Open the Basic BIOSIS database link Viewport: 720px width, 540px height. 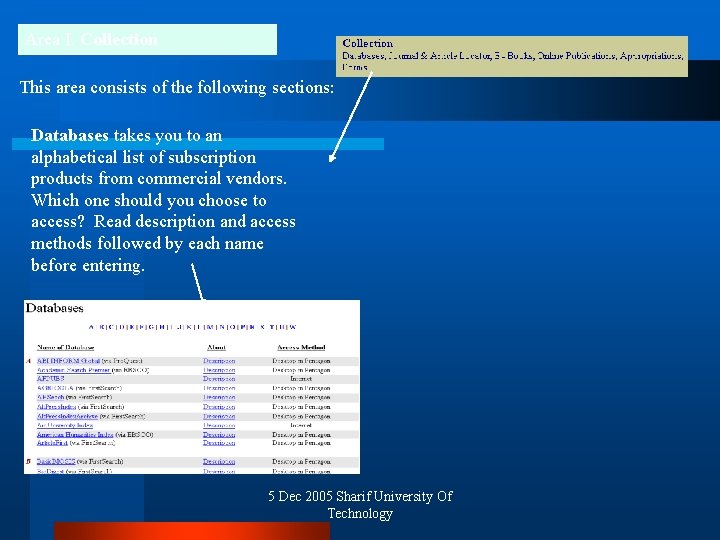[x=56, y=461]
